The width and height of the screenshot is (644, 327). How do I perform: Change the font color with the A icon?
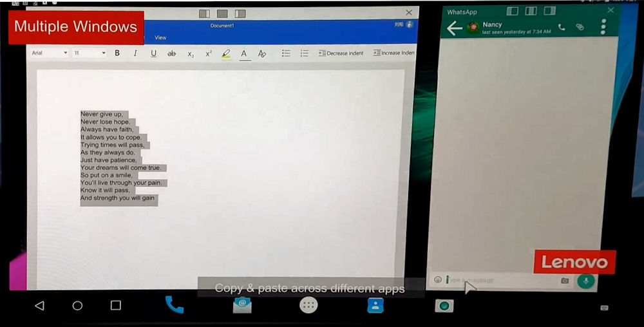(x=244, y=53)
